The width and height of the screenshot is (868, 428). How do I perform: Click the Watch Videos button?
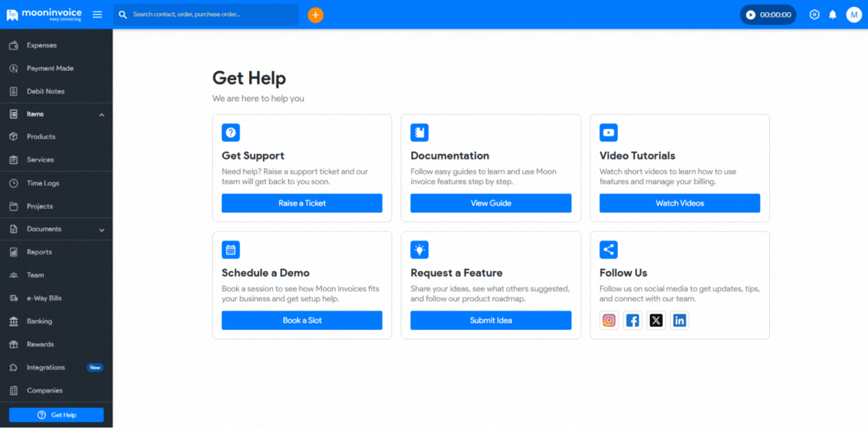[679, 203]
